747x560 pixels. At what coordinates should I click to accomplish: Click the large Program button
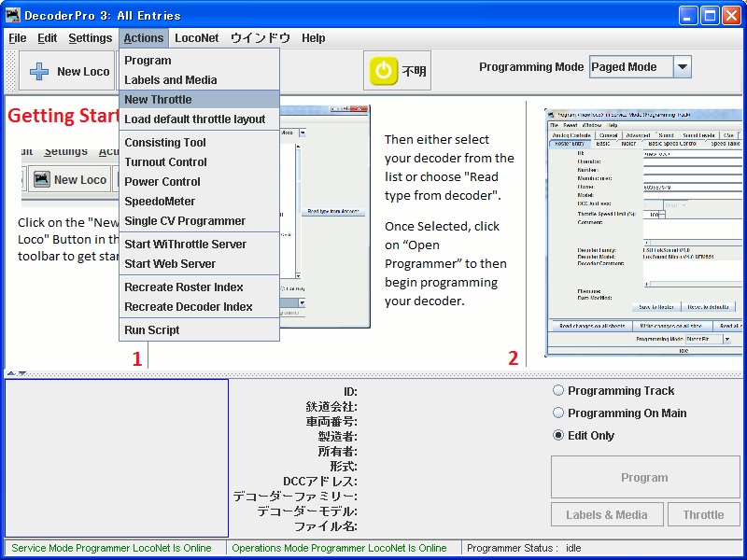645,477
